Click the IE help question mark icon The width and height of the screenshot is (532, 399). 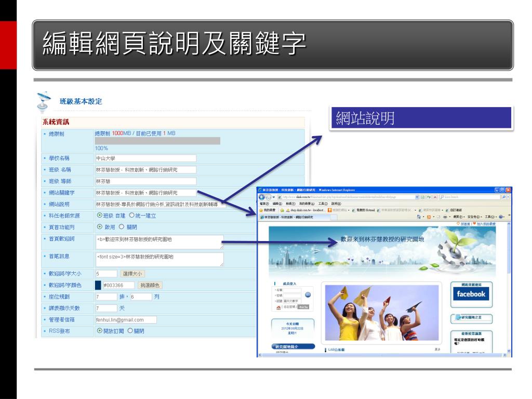pos(501,217)
